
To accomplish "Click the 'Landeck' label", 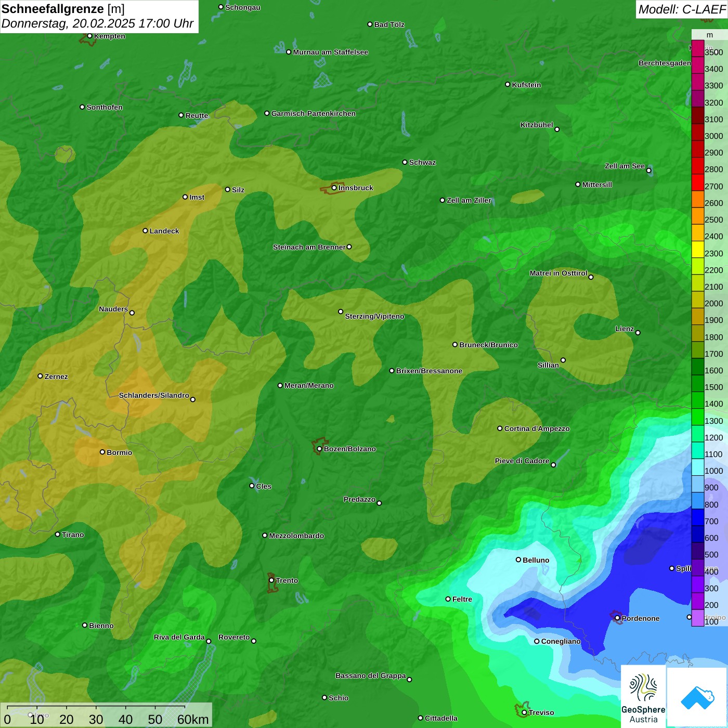I will point(164,231).
